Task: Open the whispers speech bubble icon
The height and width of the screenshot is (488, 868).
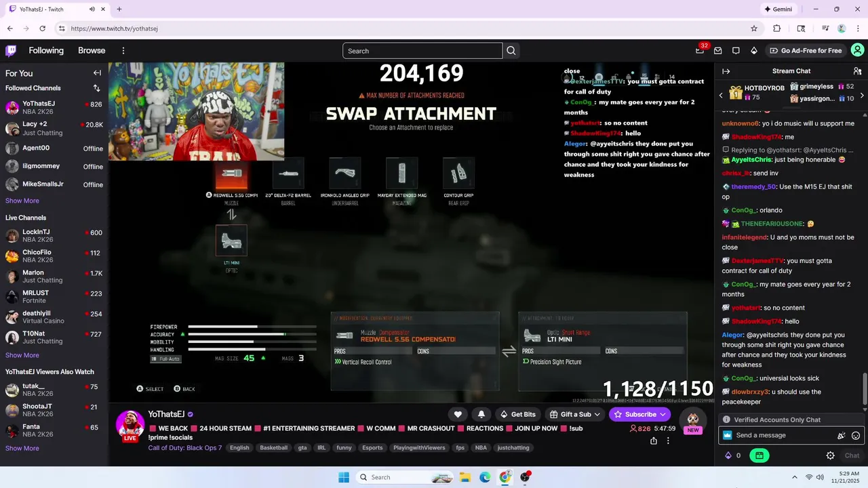Action: point(736,51)
